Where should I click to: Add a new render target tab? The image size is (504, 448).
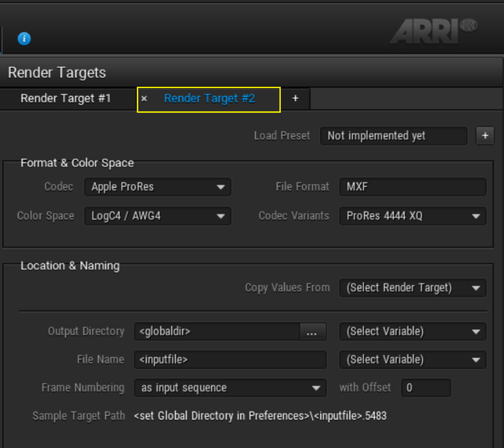(295, 99)
